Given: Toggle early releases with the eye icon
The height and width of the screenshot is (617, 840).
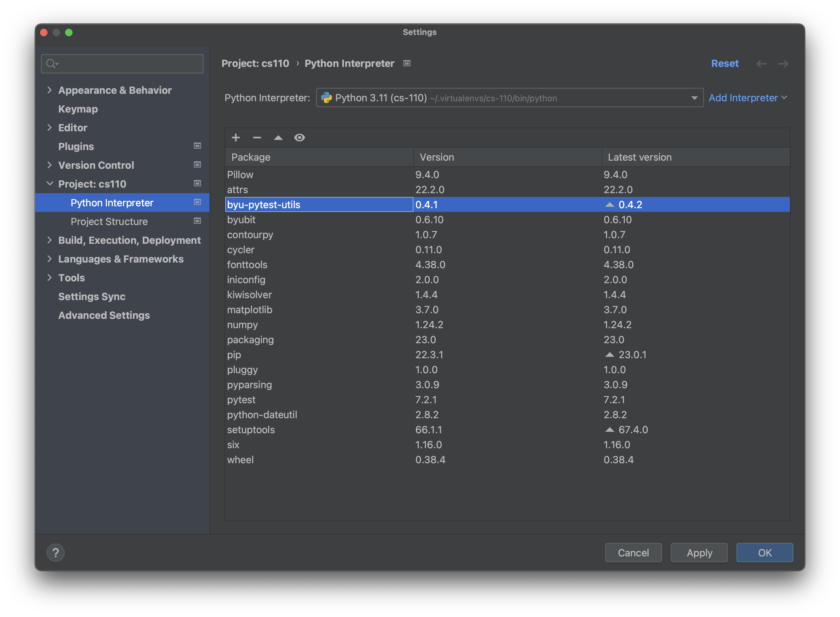Looking at the screenshot, I should coord(300,138).
